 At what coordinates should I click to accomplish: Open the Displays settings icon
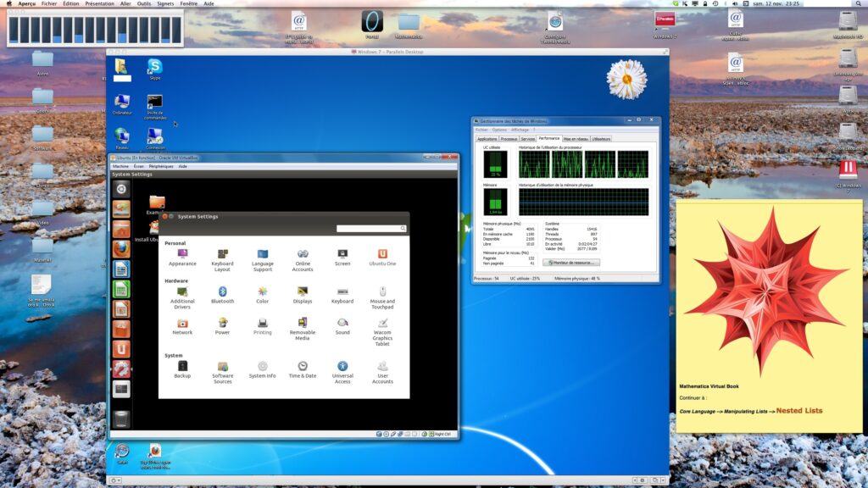coord(303,291)
